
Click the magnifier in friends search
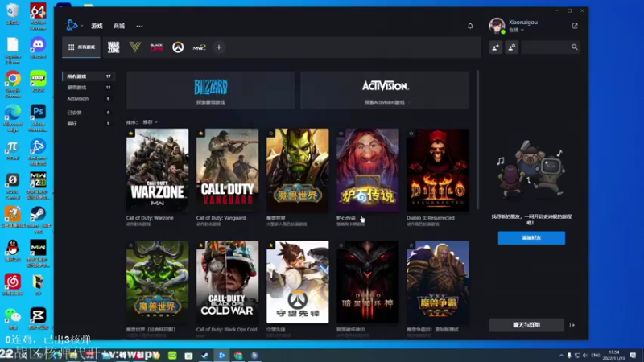(575, 47)
